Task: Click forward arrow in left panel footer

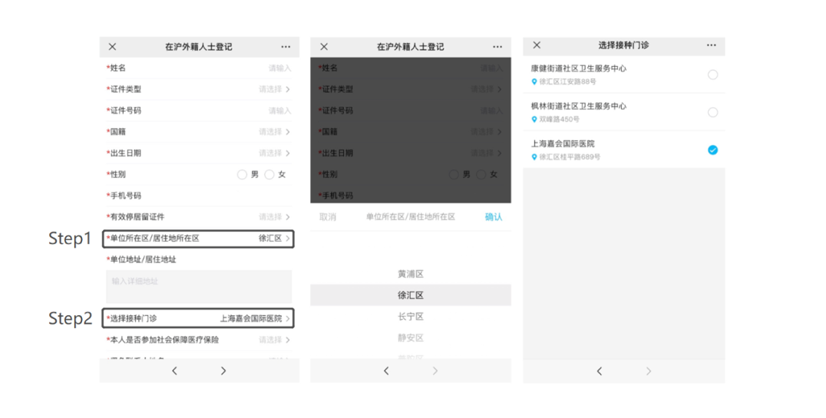Action: click(x=223, y=371)
